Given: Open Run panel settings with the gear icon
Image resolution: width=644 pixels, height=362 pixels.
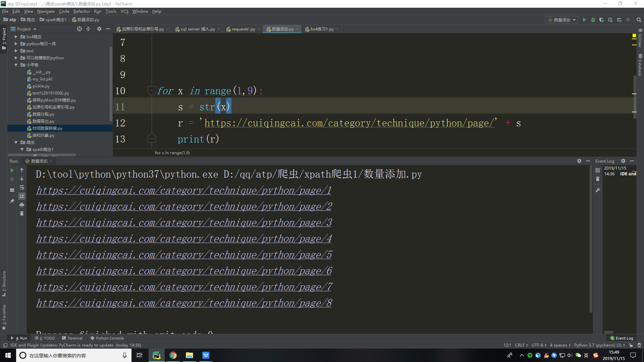Looking at the screenshot, I should [x=579, y=161].
